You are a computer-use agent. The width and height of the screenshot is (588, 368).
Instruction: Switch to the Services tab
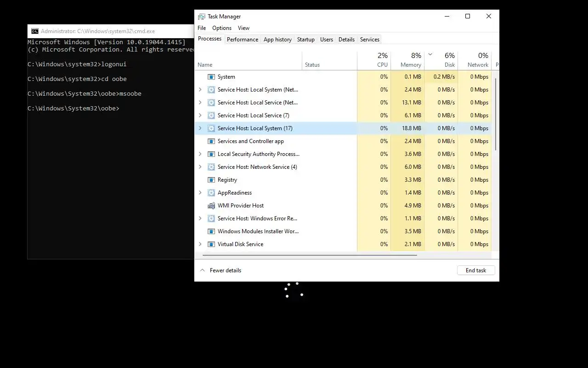[370, 40]
